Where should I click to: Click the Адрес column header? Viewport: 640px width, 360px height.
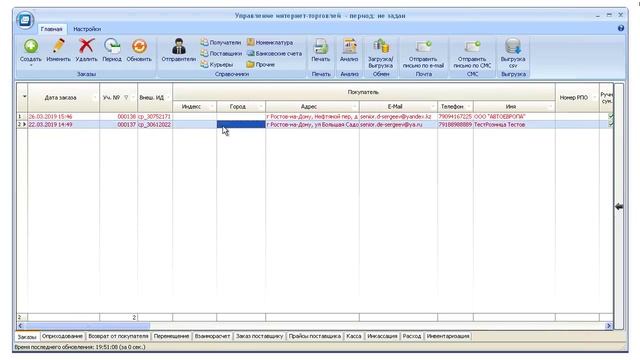(x=312, y=107)
